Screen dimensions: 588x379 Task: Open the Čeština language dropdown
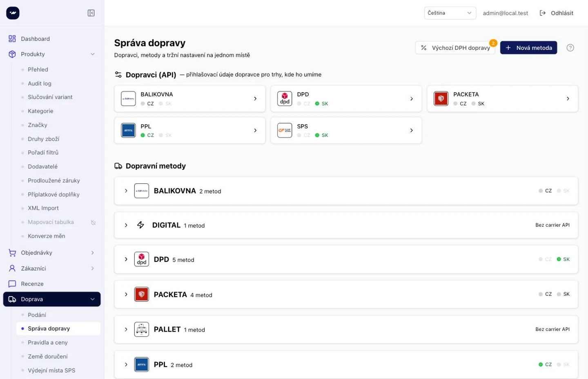click(450, 13)
